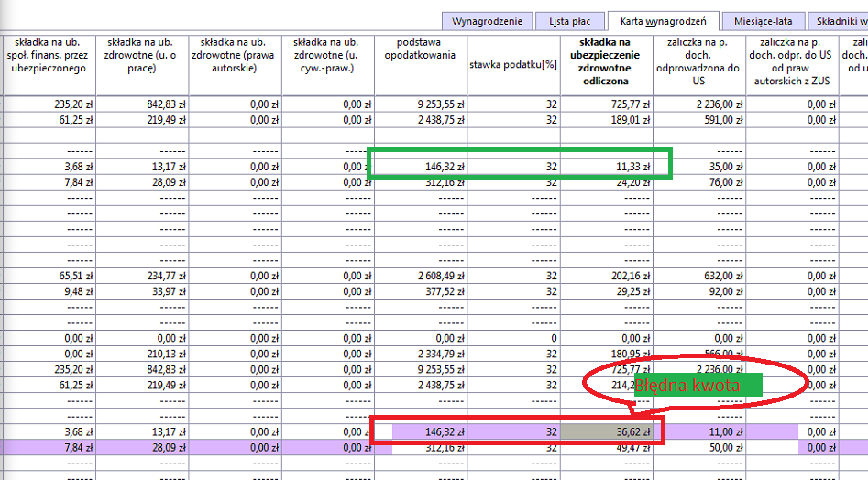The height and width of the screenshot is (480, 868).
Task: Open the Miesiące-lata tab
Action: pos(763,22)
